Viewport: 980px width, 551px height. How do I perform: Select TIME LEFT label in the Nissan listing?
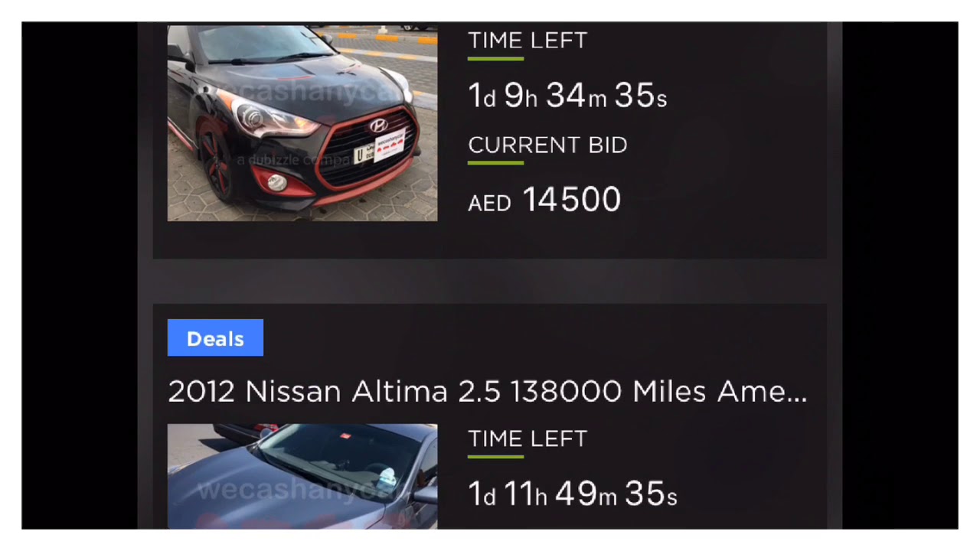528,439
